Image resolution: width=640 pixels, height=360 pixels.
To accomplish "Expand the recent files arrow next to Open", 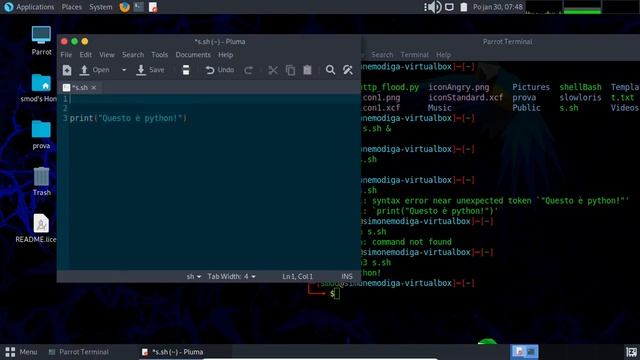I will (124, 70).
